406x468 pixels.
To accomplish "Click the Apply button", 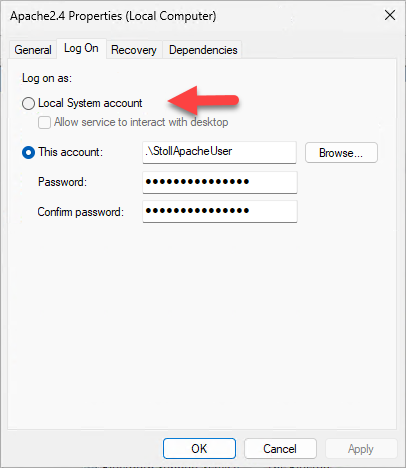I will [x=361, y=449].
